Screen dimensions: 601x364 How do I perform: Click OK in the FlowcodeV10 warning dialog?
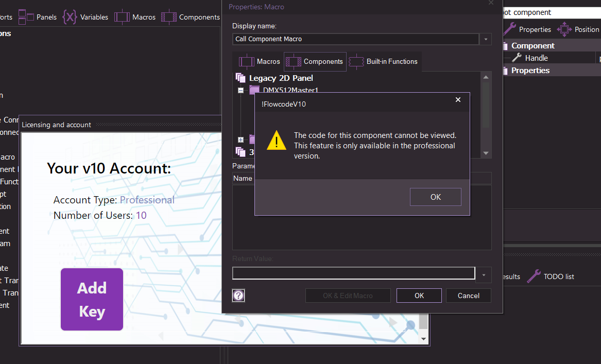(x=435, y=197)
